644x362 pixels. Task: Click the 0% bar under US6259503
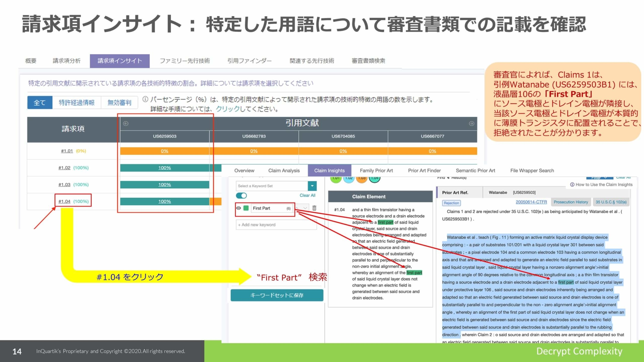[x=165, y=151]
